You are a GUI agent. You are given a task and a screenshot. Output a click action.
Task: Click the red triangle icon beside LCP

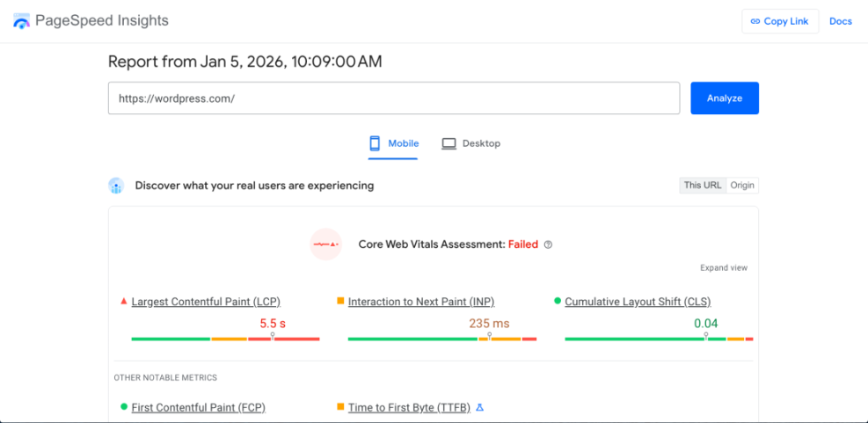(124, 301)
